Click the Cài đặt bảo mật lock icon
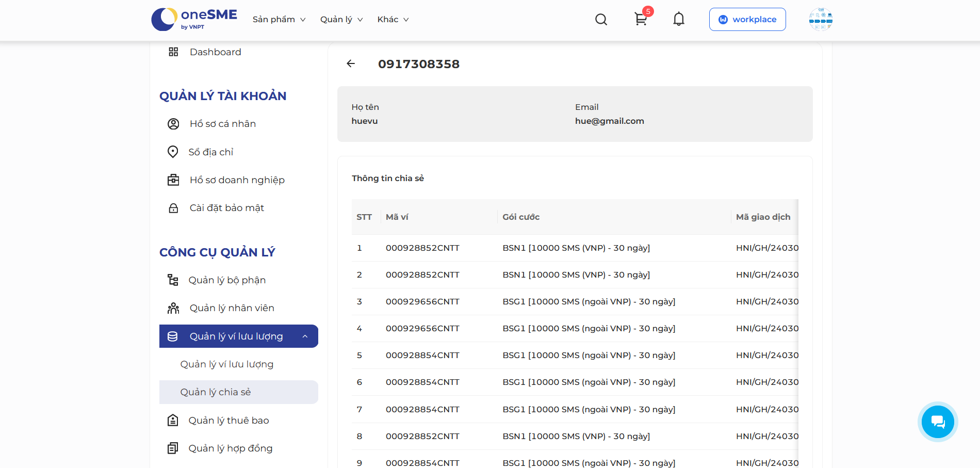 (x=173, y=208)
